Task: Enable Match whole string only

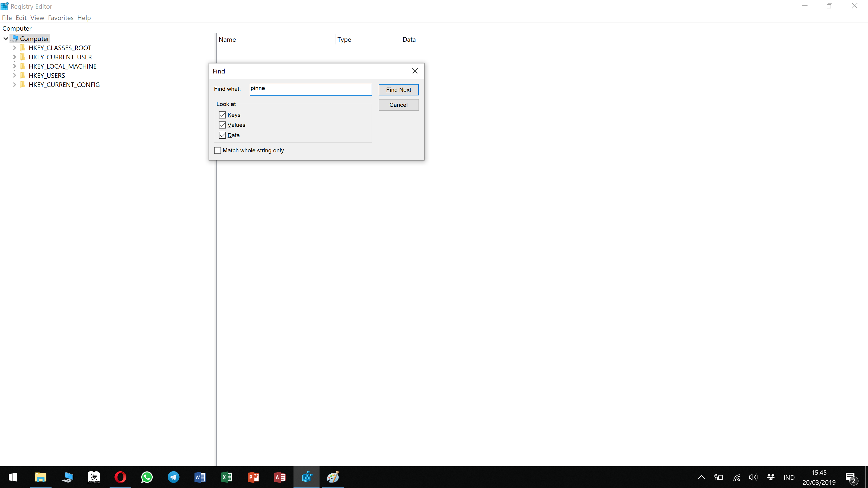Action: [218, 150]
